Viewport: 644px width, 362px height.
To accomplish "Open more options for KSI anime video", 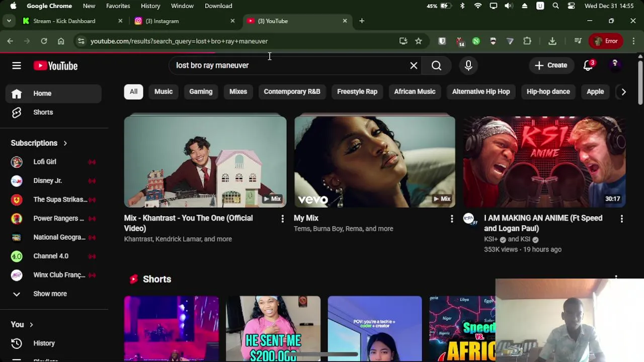I will (622, 219).
